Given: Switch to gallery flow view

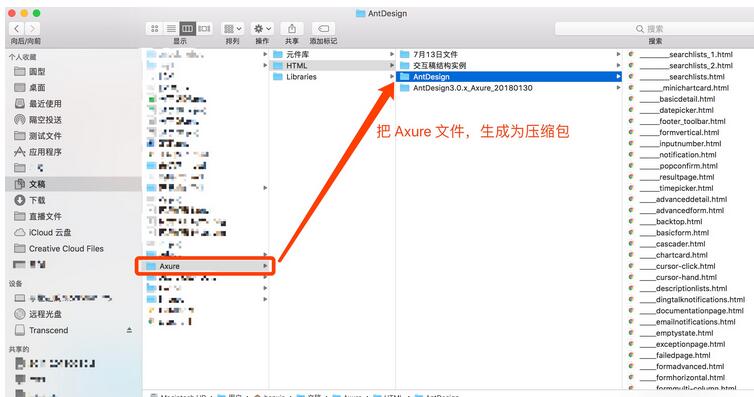Looking at the screenshot, I should pyautogui.click(x=204, y=29).
